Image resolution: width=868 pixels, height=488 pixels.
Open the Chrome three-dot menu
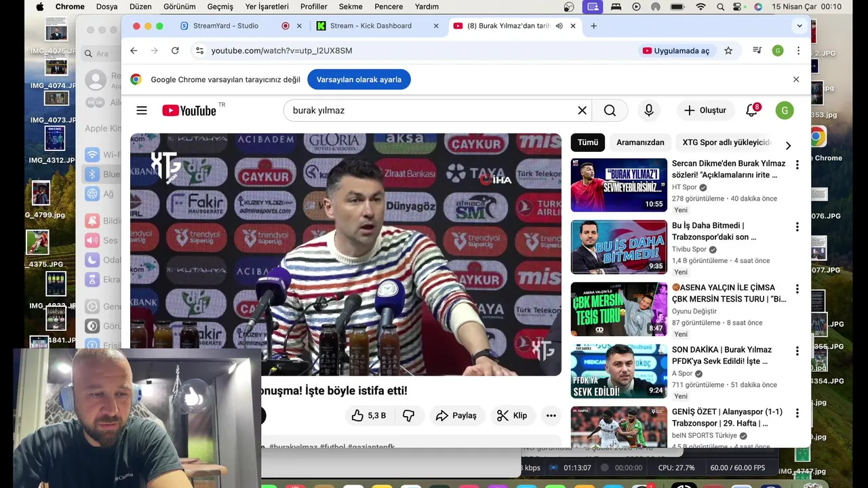click(798, 51)
